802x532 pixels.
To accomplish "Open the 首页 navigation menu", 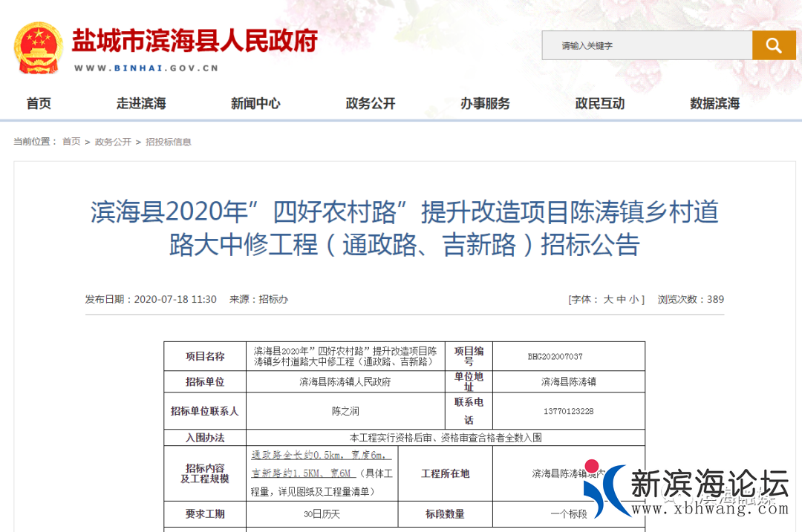I will pyautogui.click(x=38, y=104).
